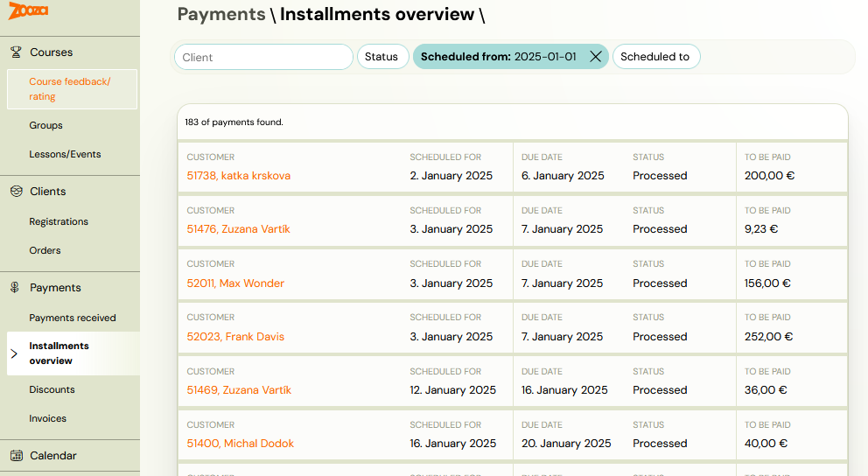
Task: Click the Clients section icon
Action: click(16, 192)
